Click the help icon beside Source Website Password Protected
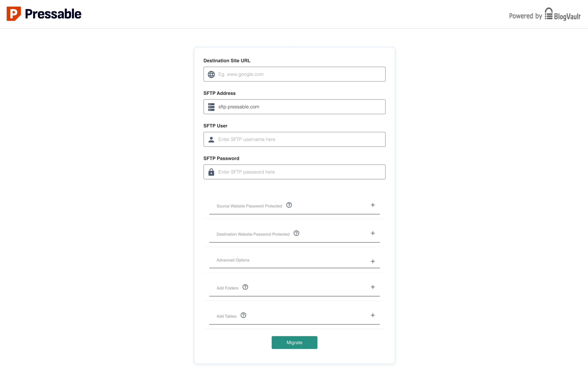Screen dimensions: 588x372 (x=289, y=205)
